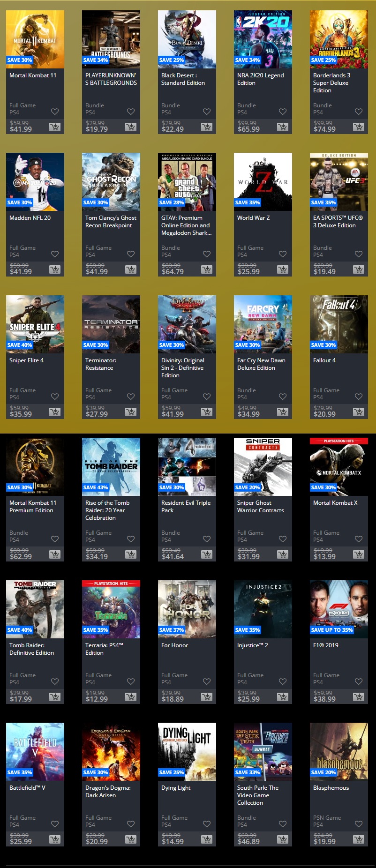The image size is (376, 868).
Task: Add Black Desert Standard Edition to cart
Action: point(207,127)
